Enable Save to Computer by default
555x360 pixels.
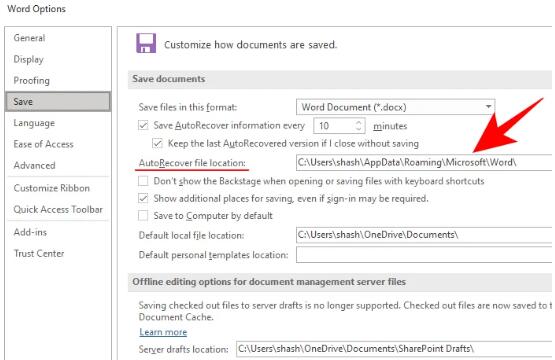(x=143, y=215)
